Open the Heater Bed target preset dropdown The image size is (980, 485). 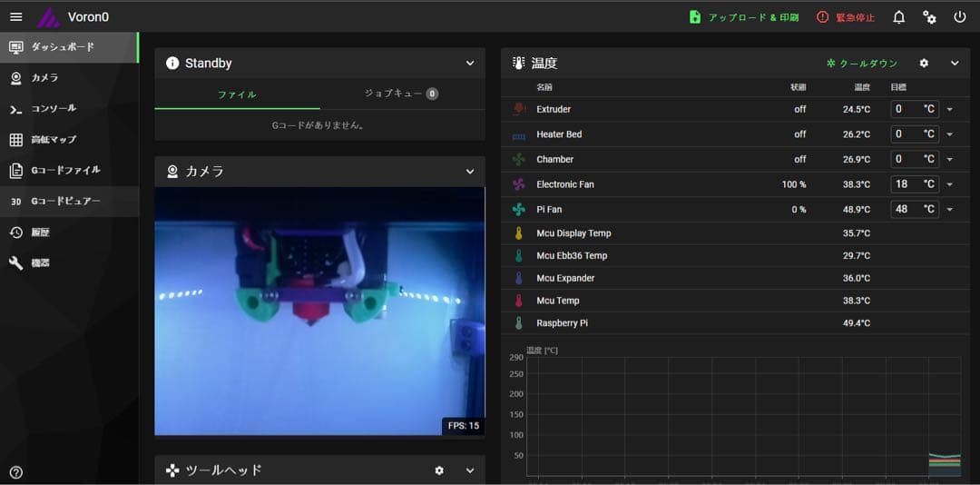950,134
